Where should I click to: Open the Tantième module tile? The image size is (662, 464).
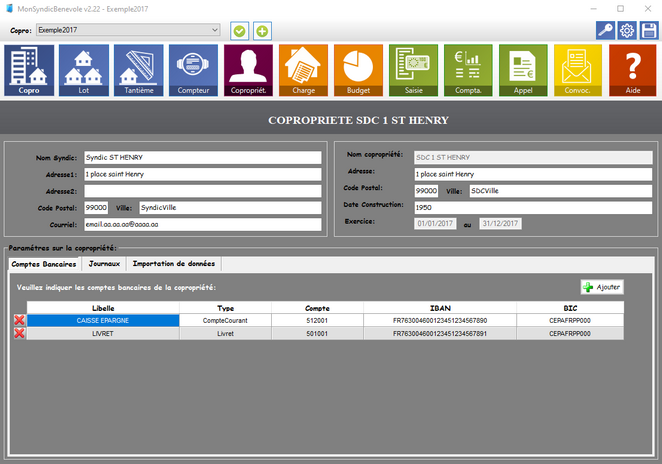pos(139,70)
